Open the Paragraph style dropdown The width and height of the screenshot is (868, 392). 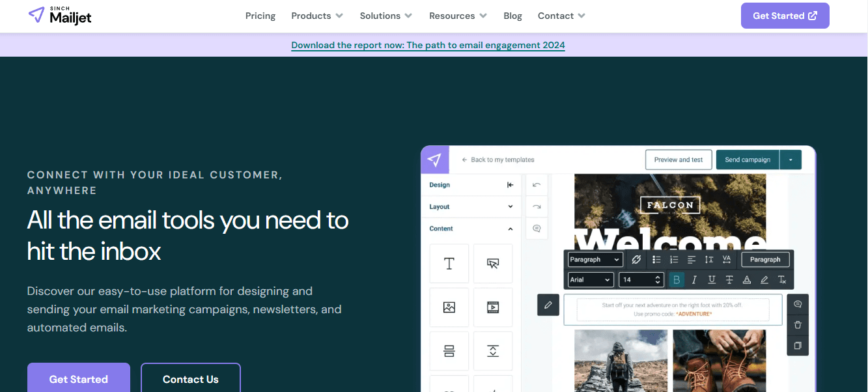coord(595,259)
